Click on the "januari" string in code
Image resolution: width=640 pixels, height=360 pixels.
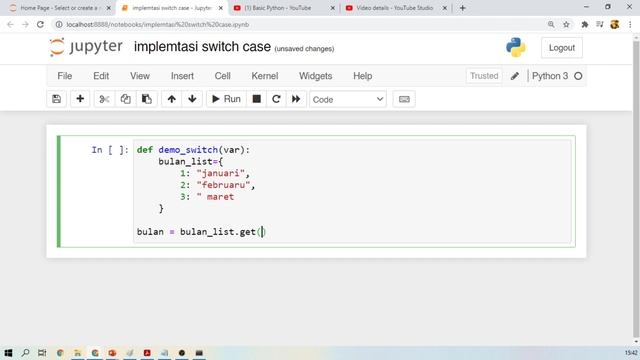coord(220,173)
